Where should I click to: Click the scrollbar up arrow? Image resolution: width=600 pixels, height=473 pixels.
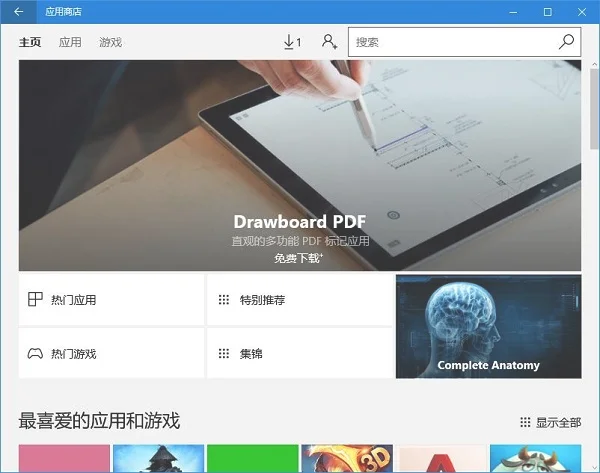(594, 64)
